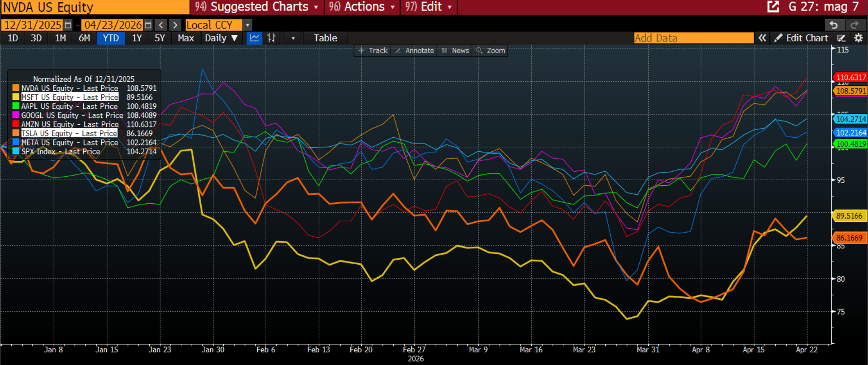
Task: Select the bar/candle chart type icon
Action: click(271, 38)
